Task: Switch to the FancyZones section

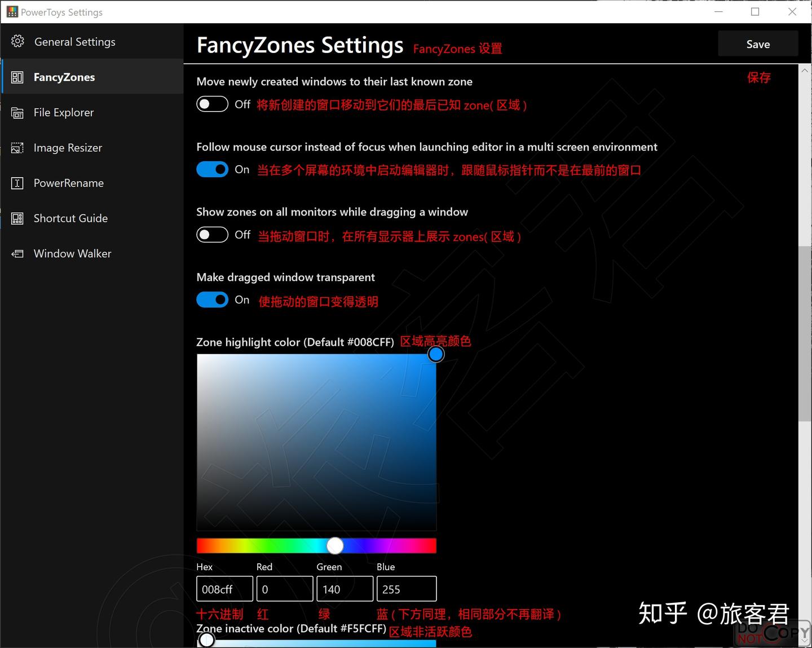Action: tap(64, 77)
